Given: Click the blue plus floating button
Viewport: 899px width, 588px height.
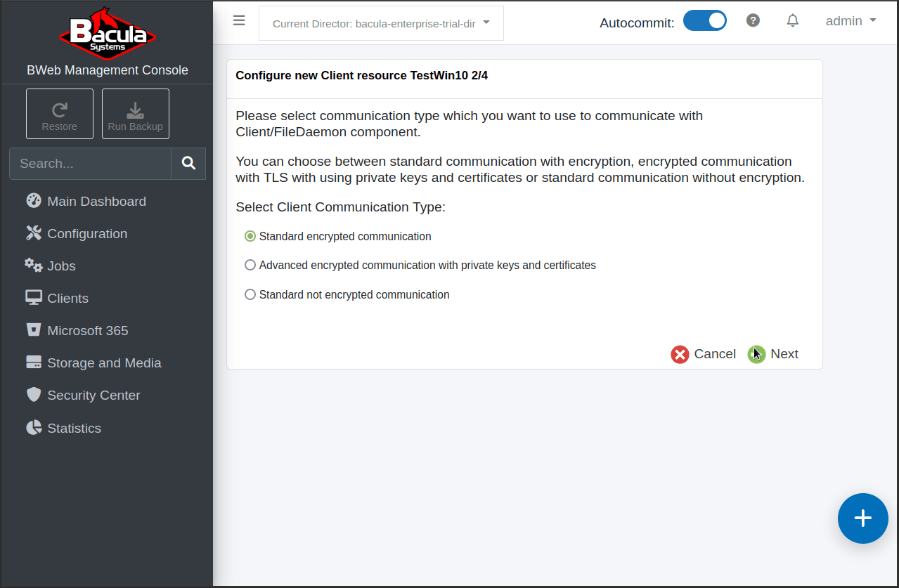Looking at the screenshot, I should tap(863, 518).
